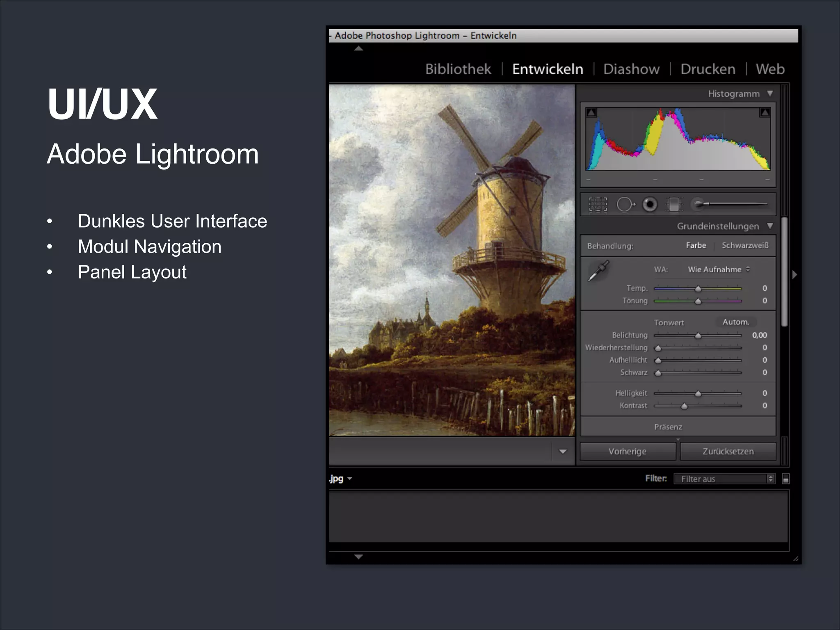Hide the top module picker panel arrow
The width and height of the screenshot is (840, 630).
tap(358, 48)
